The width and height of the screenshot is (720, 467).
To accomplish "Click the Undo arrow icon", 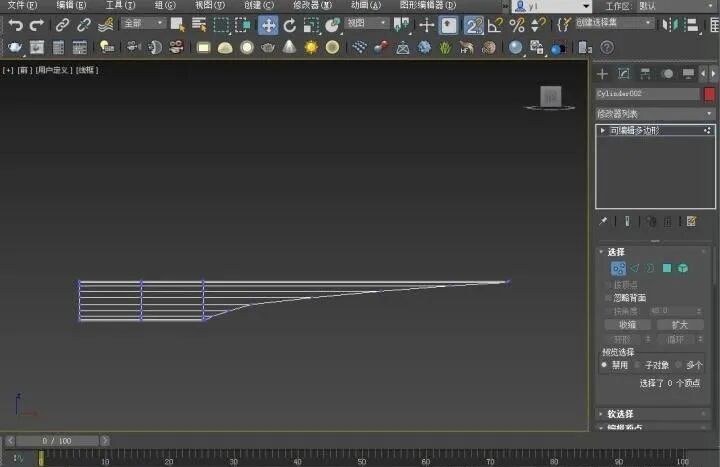I will [x=15, y=25].
